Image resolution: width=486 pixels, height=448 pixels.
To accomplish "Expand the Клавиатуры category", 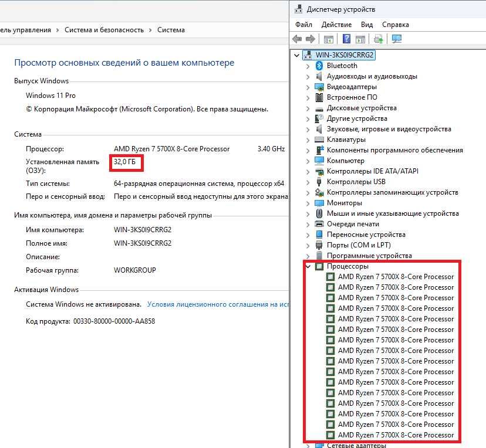I will (308, 140).
